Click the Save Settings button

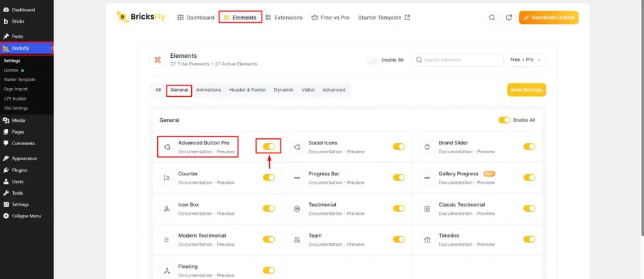(526, 90)
